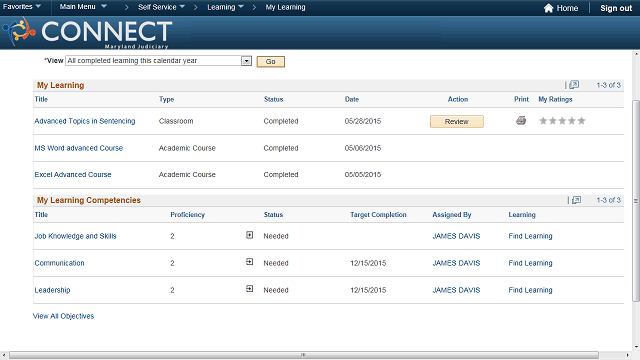Print the Advanced Topics in Sentencing record

521,121
